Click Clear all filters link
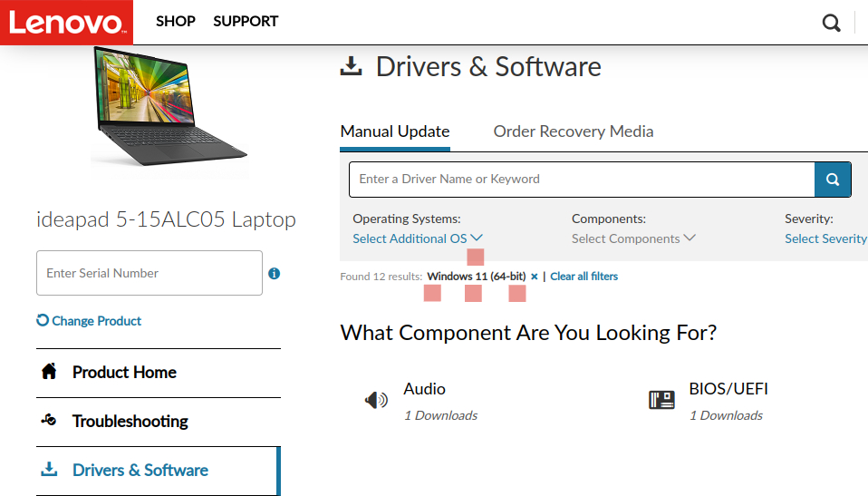The width and height of the screenshot is (868, 496). pyautogui.click(x=584, y=277)
